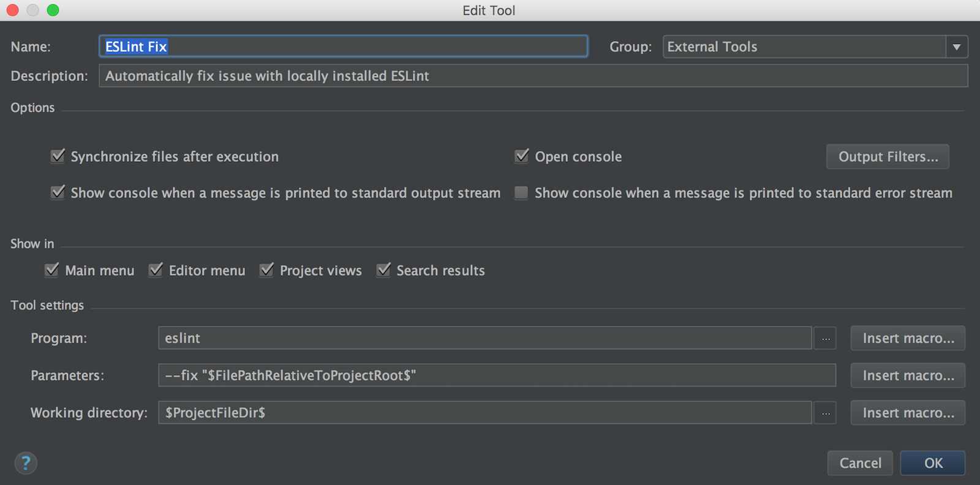Image resolution: width=980 pixels, height=485 pixels.
Task: Toggle the Project views checkbox
Action: [266, 270]
